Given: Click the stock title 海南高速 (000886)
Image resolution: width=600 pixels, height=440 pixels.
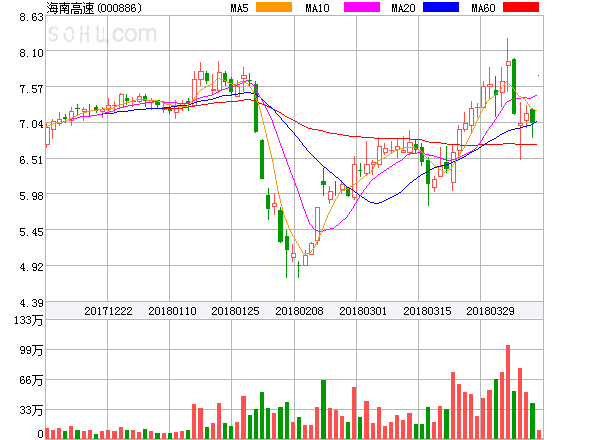Looking at the screenshot, I should point(94,8).
